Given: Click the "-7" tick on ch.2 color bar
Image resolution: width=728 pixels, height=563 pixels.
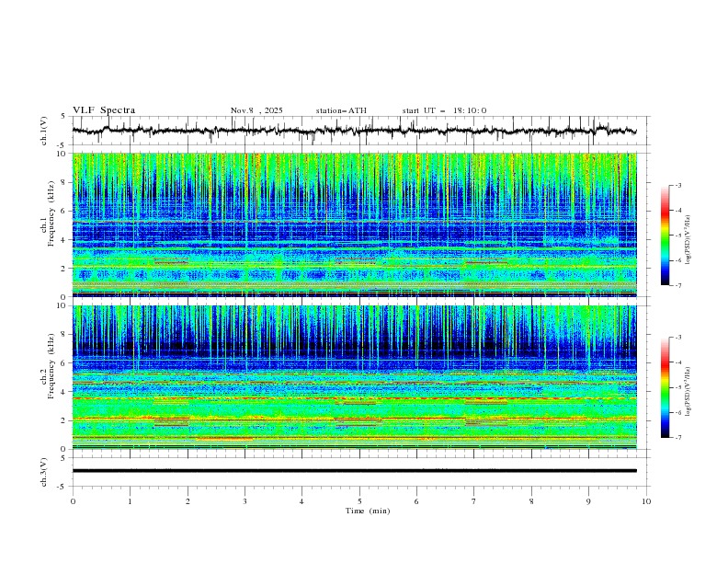Looking at the screenshot, I should pyautogui.click(x=677, y=438).
